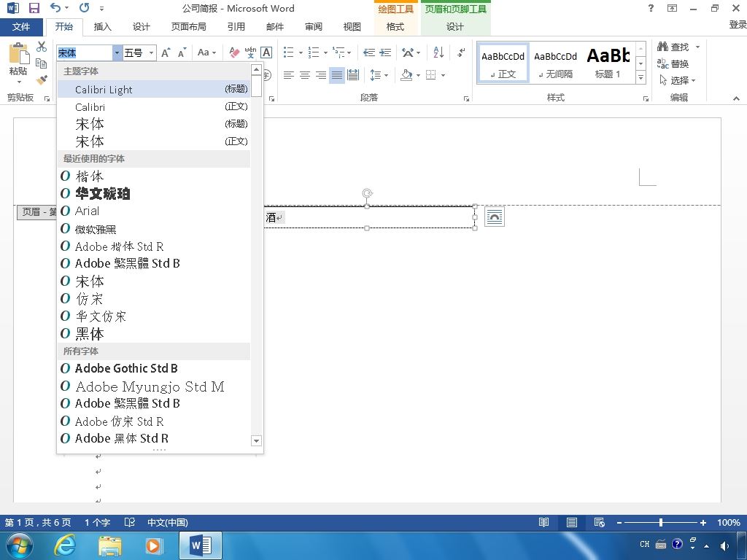Switch to read mode view
Viewport: 747px width, 560px height.
tap(543, 522)
